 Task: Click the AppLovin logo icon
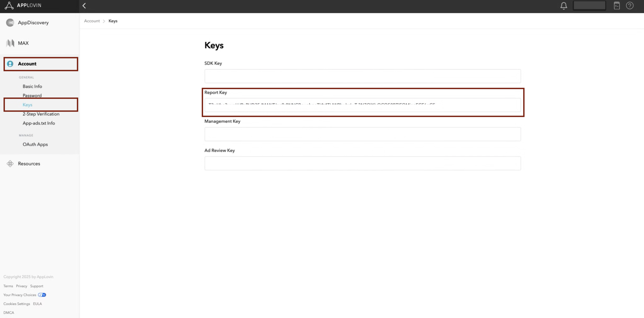click(9, 6)
